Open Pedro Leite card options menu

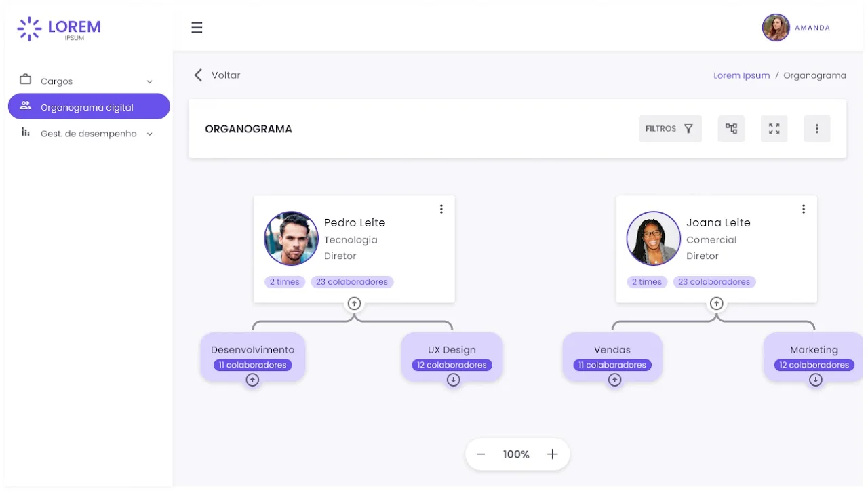[x=441, y=209]
